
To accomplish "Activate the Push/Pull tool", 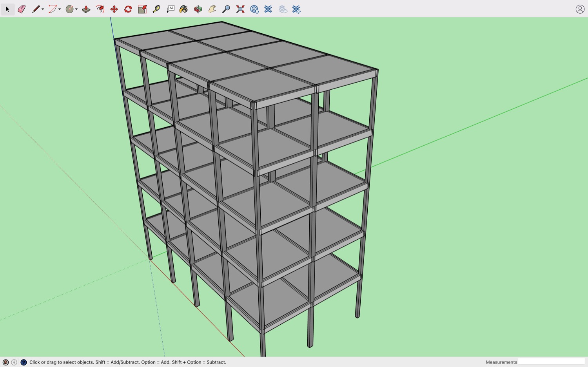I will tap(86, 9).
